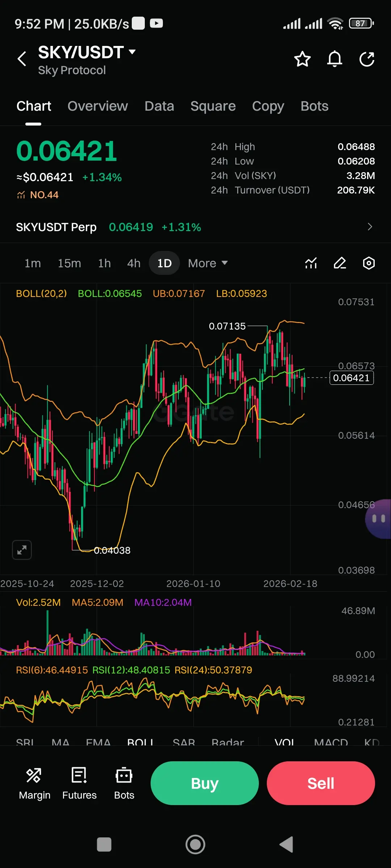The image size is (391, 868).
Task: Tap the floating purple assistant bubble
Action: click(x=378, y=519)
